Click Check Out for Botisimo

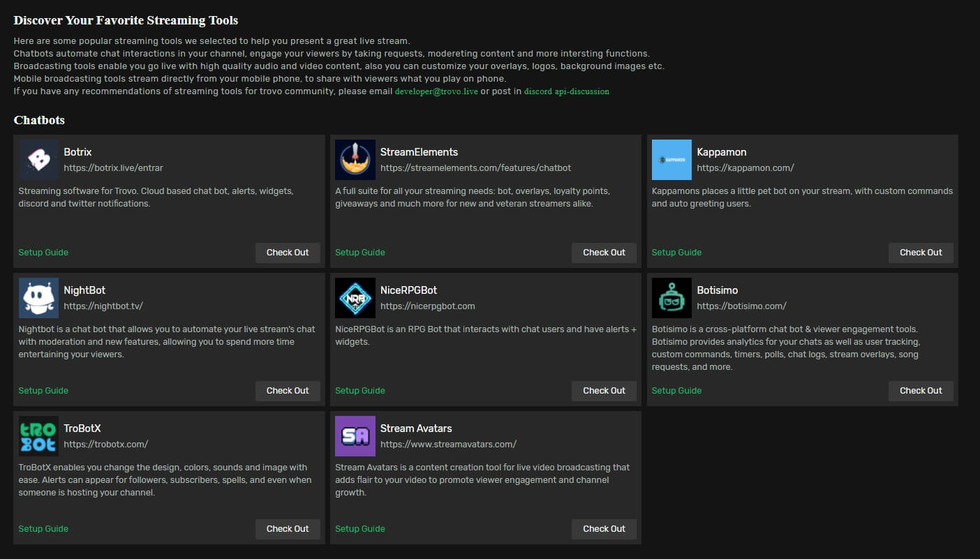pos(921,390)
